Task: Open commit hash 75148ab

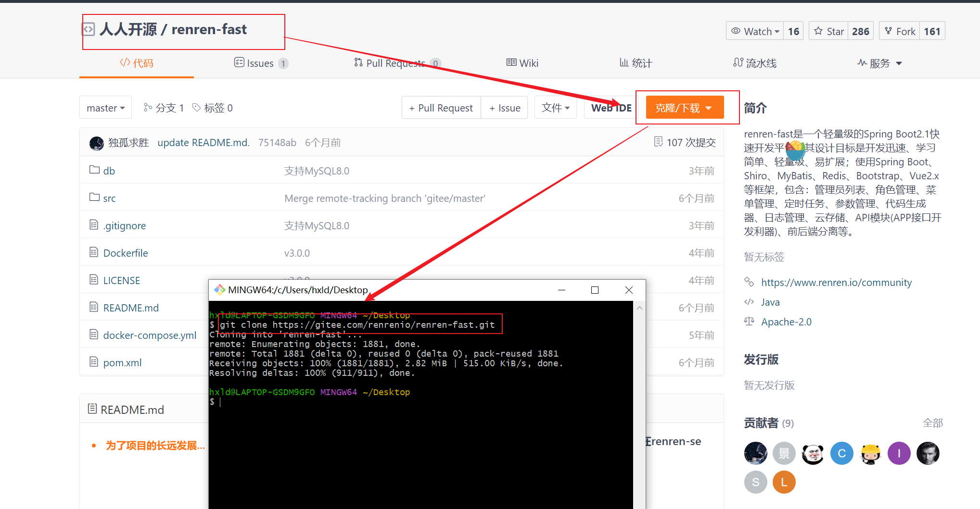Action: point(277,143)
